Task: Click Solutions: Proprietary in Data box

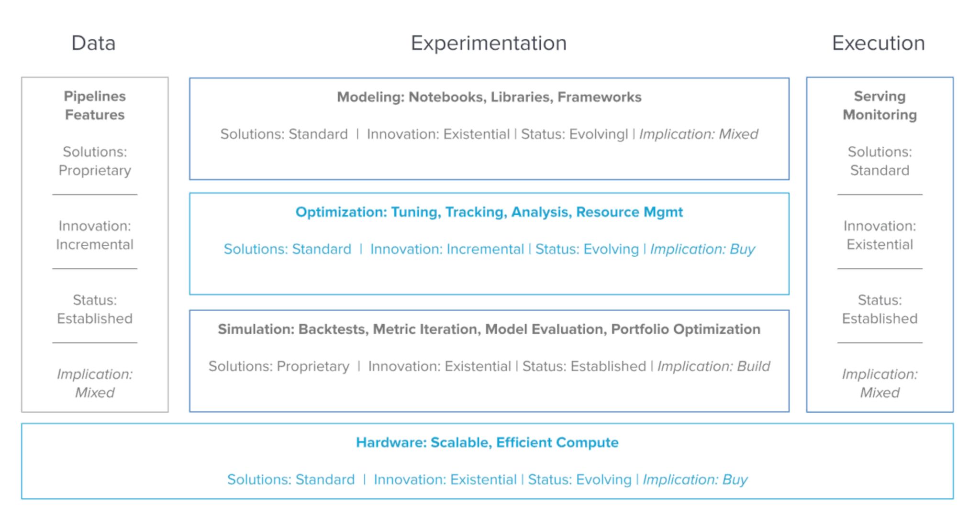Action: pyautogui.click(x=95, y=161)
